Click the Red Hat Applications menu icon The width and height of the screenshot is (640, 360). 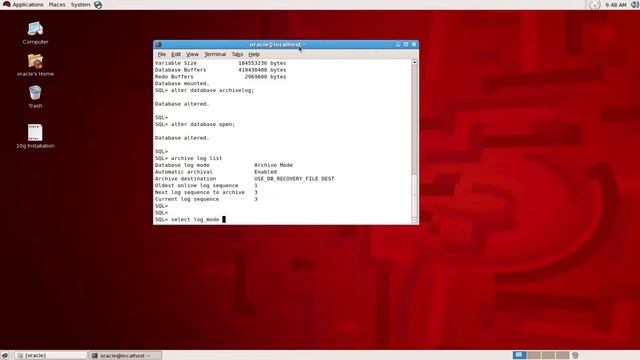(6, 4)
